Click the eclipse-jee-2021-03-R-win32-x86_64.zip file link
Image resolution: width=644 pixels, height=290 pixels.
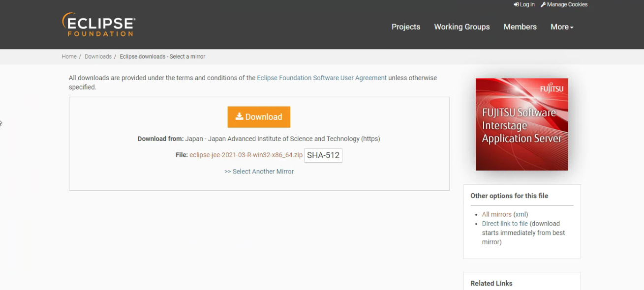pyautogui.click(x=246, y=155)
